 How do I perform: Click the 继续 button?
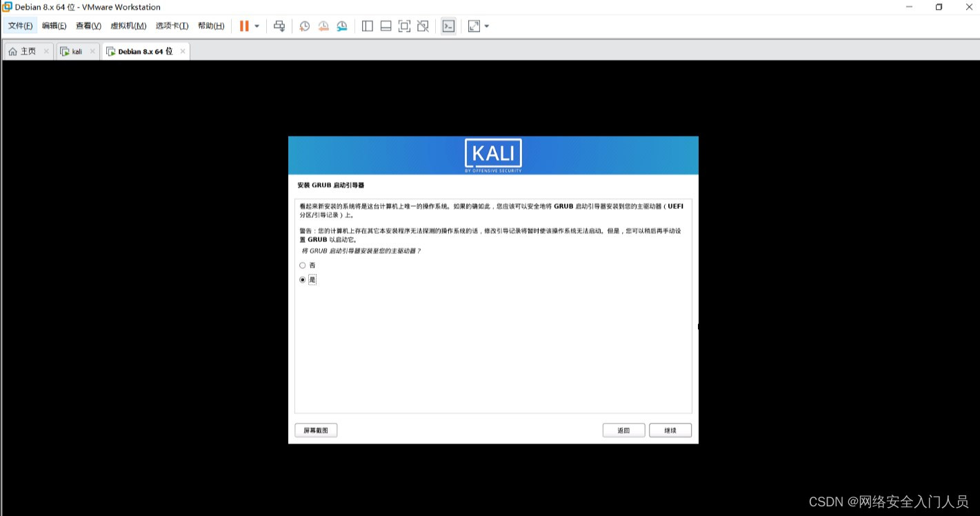669,430
